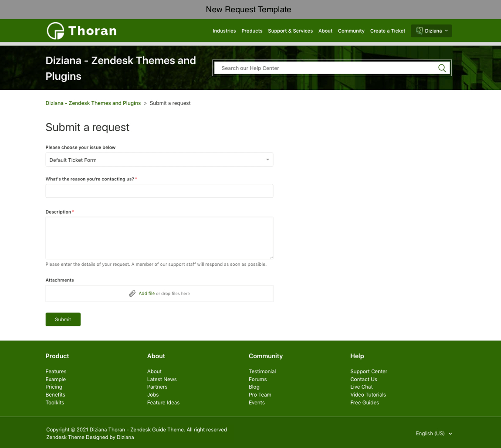Focus the reason for contacting input field
Viewport: 501px width, 448px height.
click(159, 191)
